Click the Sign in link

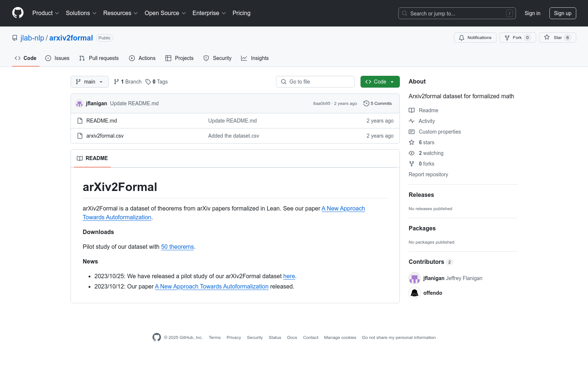(x=533, y=13)
